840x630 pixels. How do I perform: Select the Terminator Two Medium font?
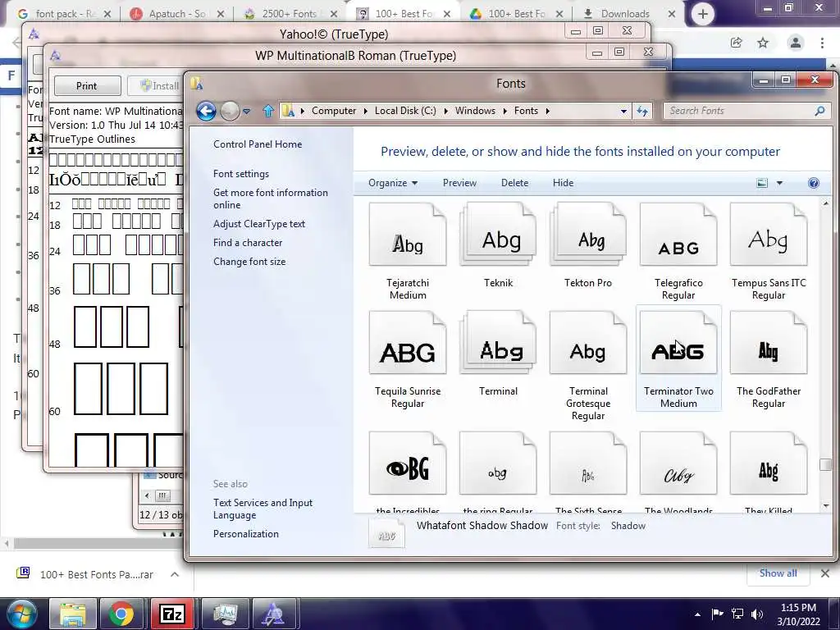pos(678,343)
